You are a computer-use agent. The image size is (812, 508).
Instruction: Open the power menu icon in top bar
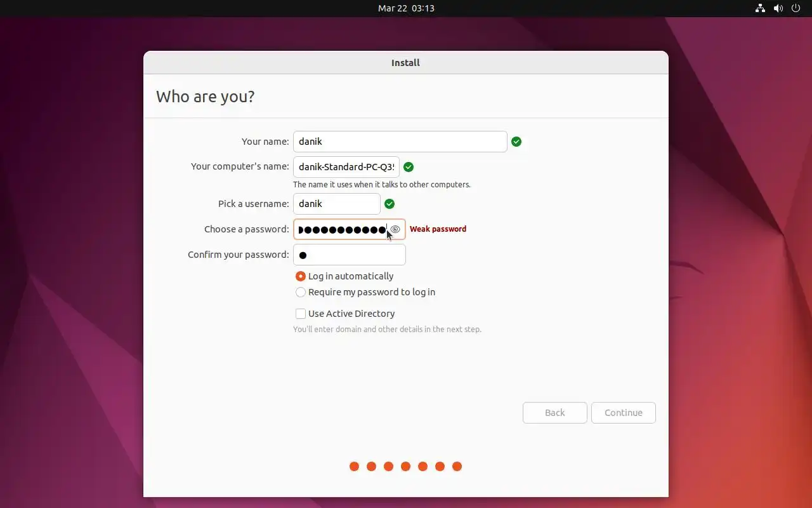[796, 8]
